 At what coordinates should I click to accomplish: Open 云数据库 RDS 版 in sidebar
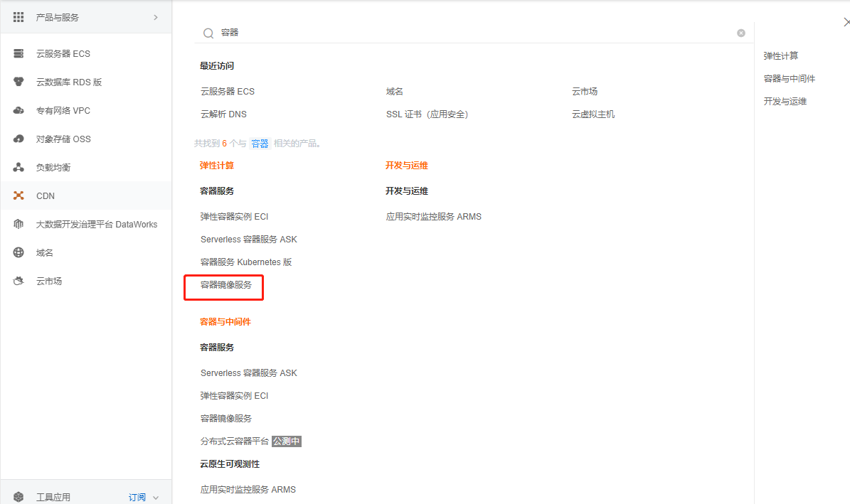[x=69, y=82]
